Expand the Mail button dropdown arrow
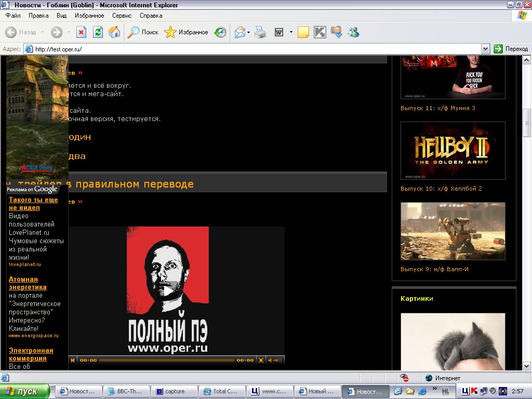Screen dimensions: 532x399 tap(249, 32)
